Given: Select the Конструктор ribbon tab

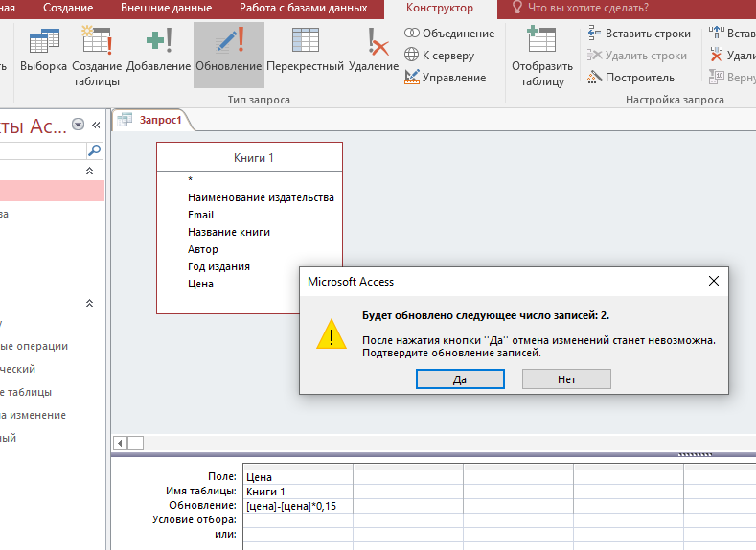Looking at the screenshot, I should coord(440,8).
